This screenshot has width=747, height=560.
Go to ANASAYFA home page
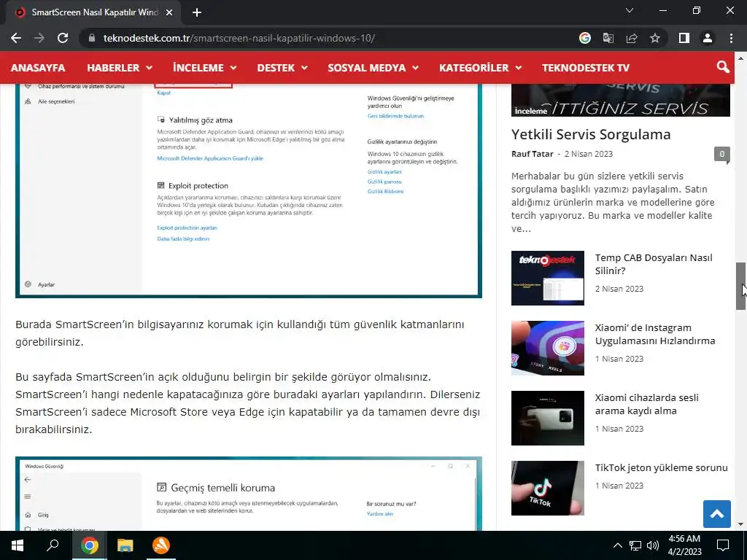pyautogui.click(x=38, y=68)
